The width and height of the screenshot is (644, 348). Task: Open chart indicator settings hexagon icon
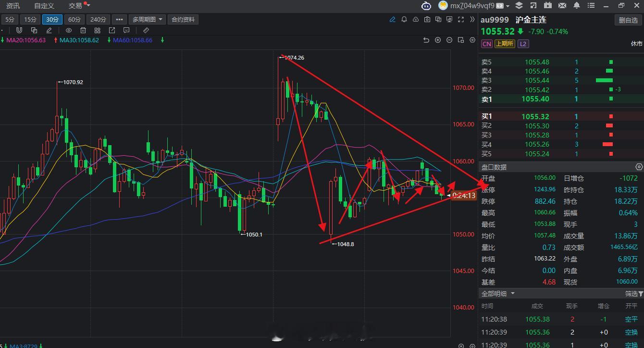(x=472, y=40)
